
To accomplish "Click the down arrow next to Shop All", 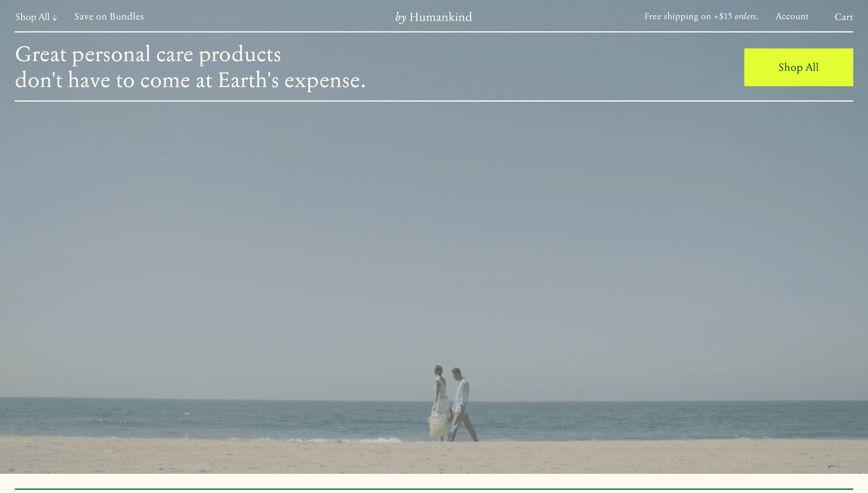I will click(55, 17).
